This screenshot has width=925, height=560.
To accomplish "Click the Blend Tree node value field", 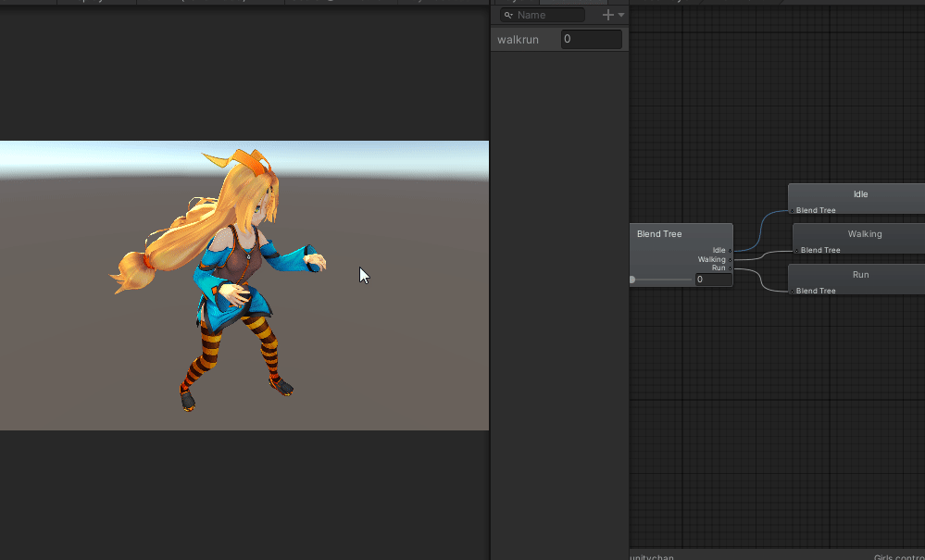I will pyautogui.click(x=713, y=280).
